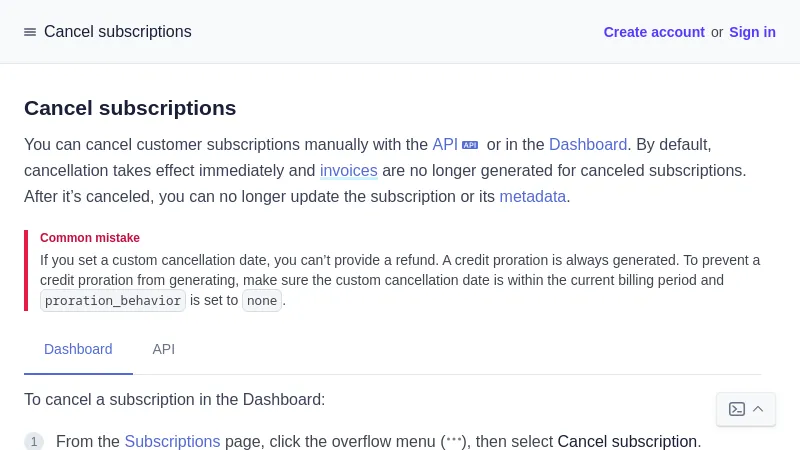Click the overflow menu dots symbol
The image size is (800, 450).
(454, 440)
